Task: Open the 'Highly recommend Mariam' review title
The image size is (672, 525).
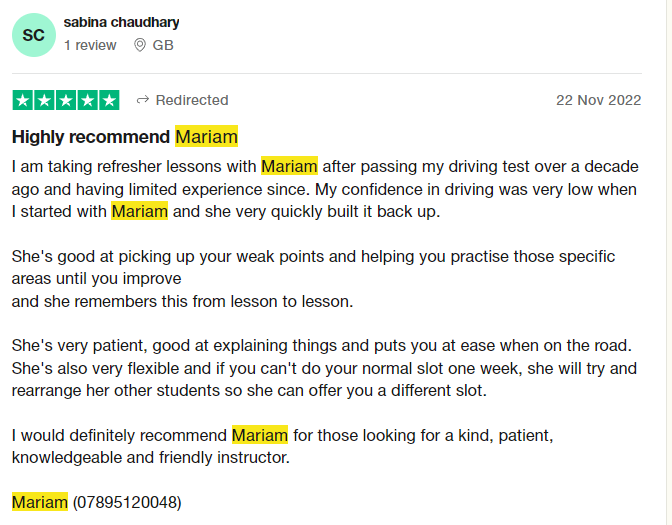Action: [125, 137]
